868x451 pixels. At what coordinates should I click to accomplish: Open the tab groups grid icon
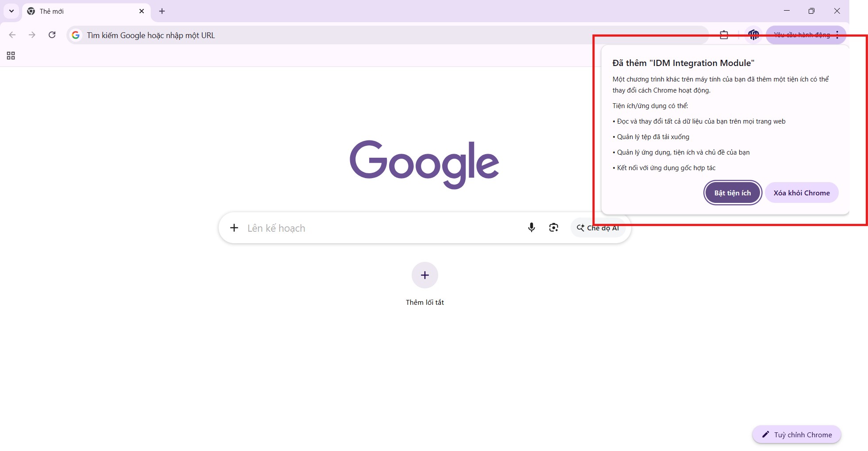click(11, 55)
